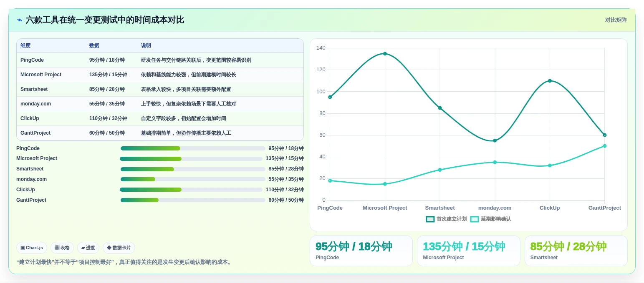Click the GanttProject 50 point on light line
644x283 pixels.
(604, 146)
